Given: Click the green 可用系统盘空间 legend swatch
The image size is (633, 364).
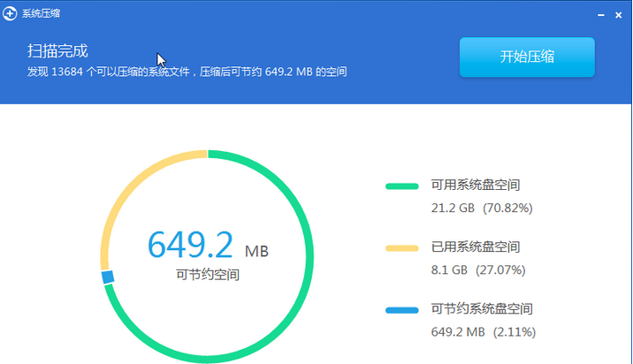Looking at the screenshot, I should click(x=401, y=186).
